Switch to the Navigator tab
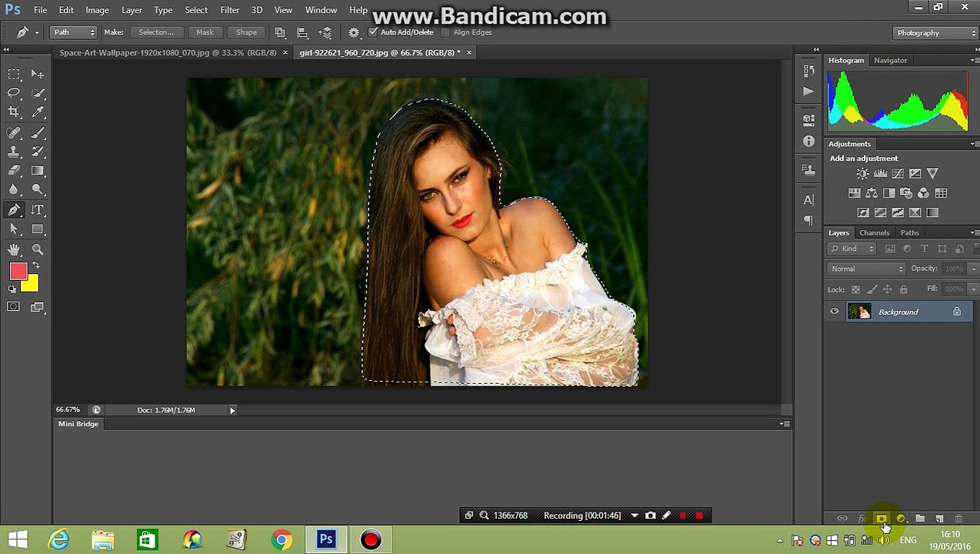980x554 pixels. tap(890, 60)
